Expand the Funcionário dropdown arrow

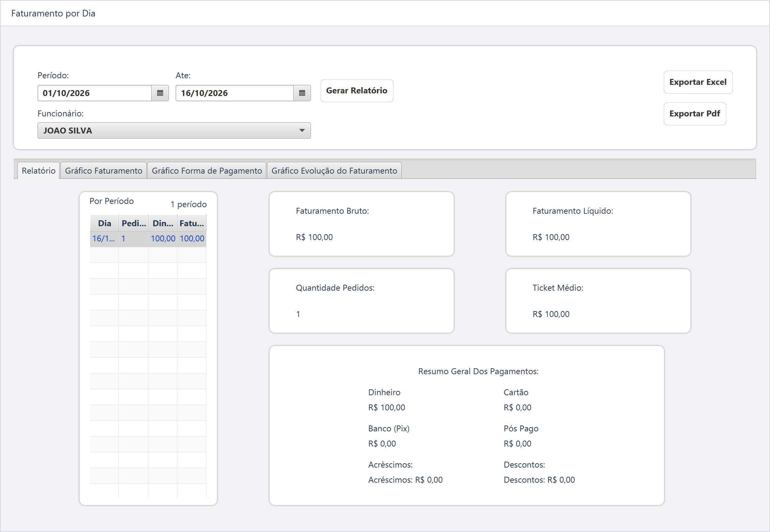(302, 130)
